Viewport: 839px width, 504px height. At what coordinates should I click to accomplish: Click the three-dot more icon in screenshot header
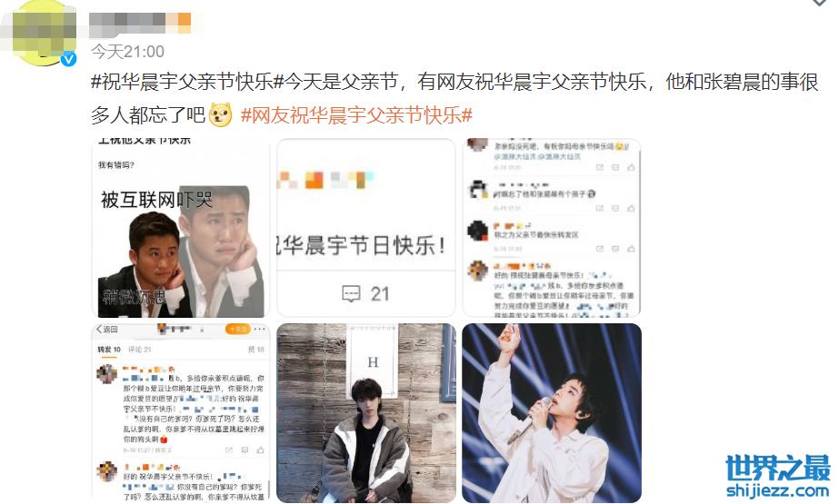click(260, 329)
